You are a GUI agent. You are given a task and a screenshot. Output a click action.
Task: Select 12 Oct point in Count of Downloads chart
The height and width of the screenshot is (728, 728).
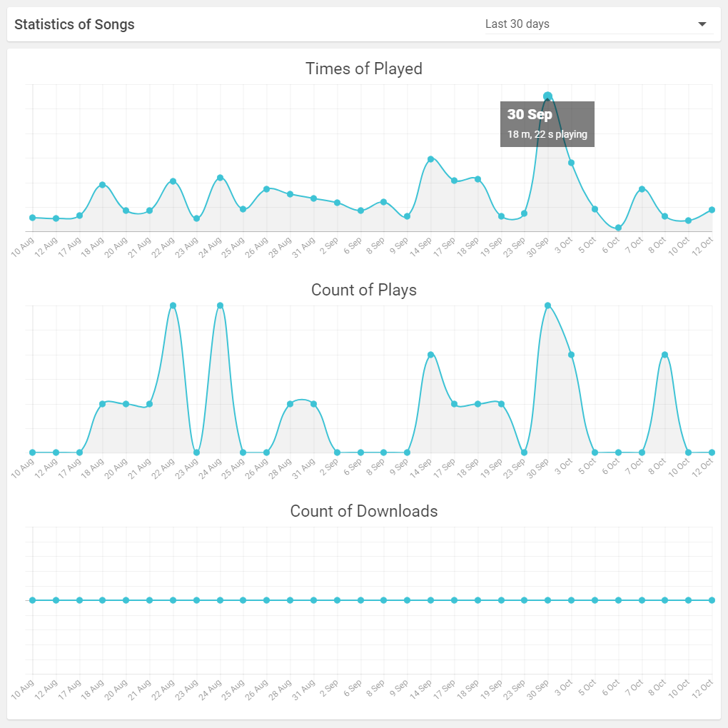(712, 600)
